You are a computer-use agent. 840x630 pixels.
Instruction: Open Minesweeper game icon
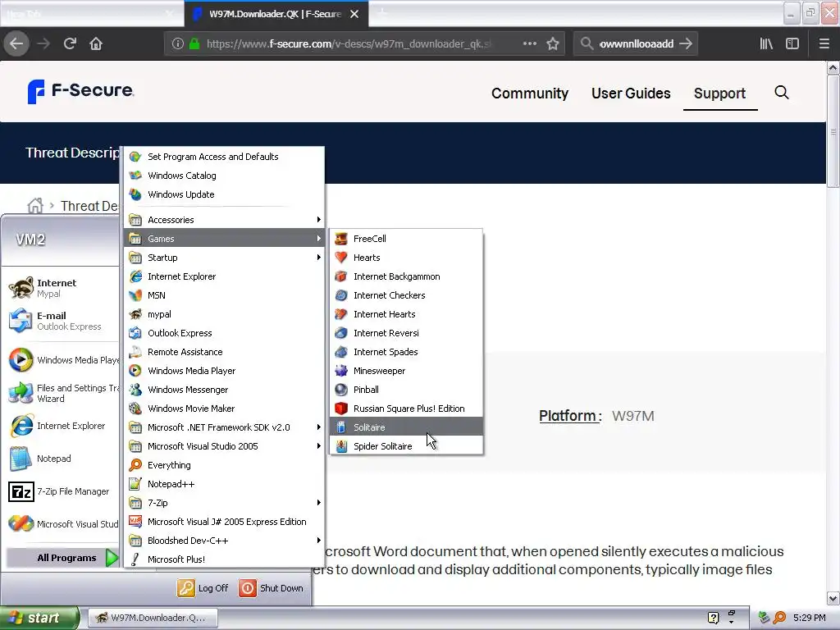click(341, 370)
